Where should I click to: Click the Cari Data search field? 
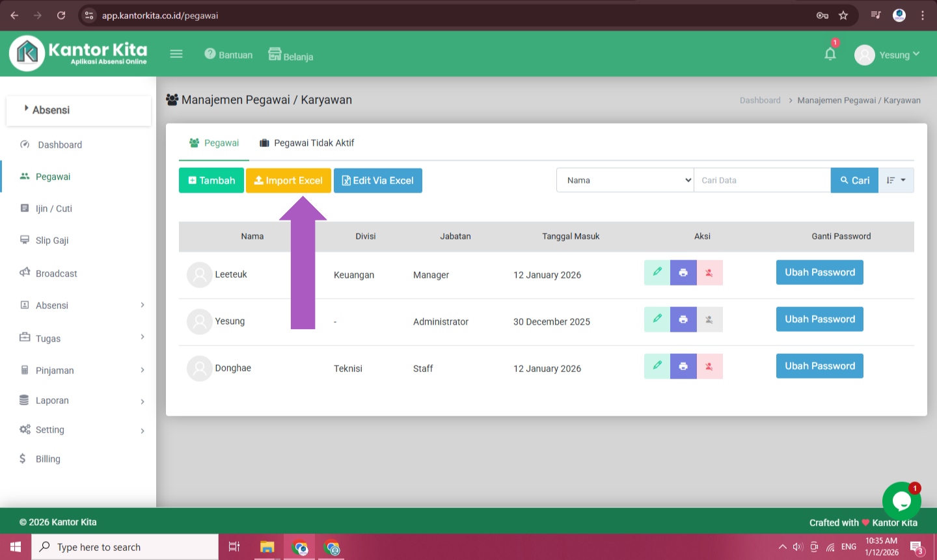click(x=761, y=180)
